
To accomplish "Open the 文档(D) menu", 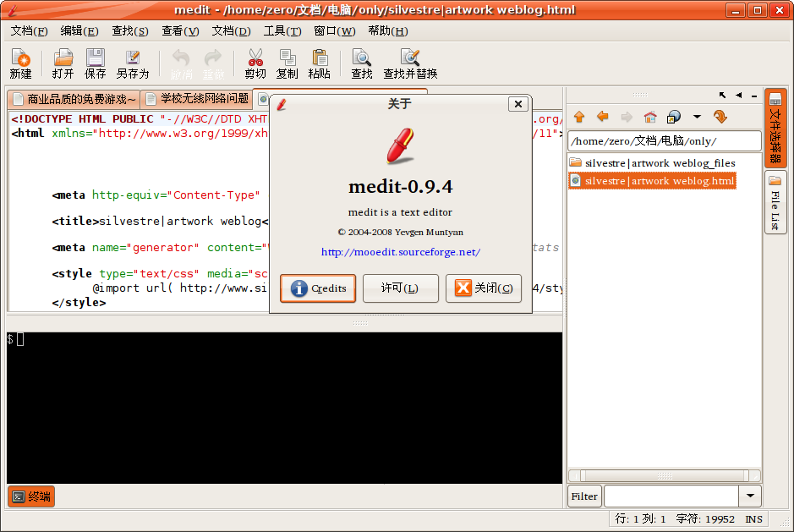I will pos(231,31).
